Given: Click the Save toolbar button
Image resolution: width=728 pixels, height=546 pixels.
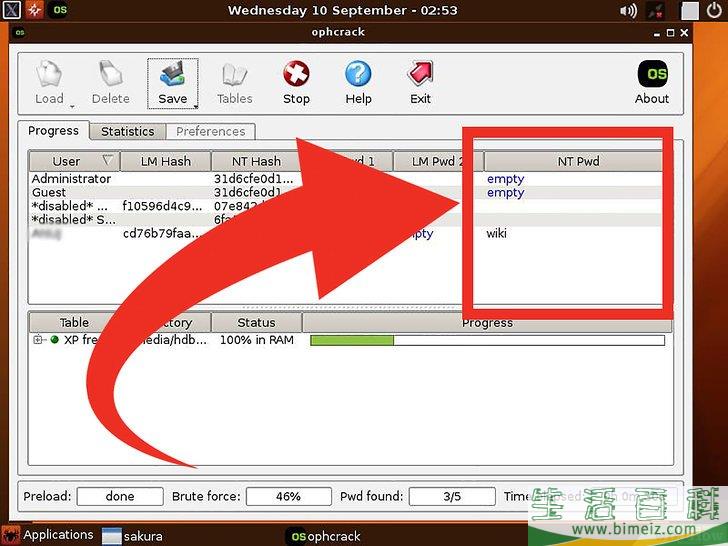Looking at the screenshot, I should point(172,84).
